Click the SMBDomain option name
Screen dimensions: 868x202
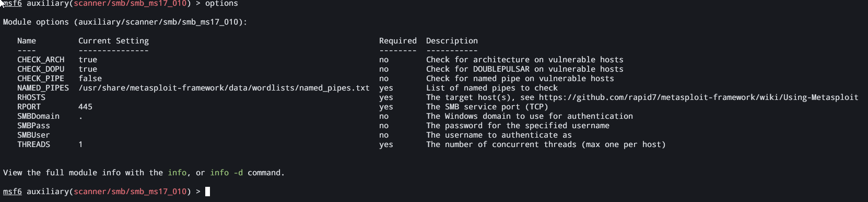[39, 116]
